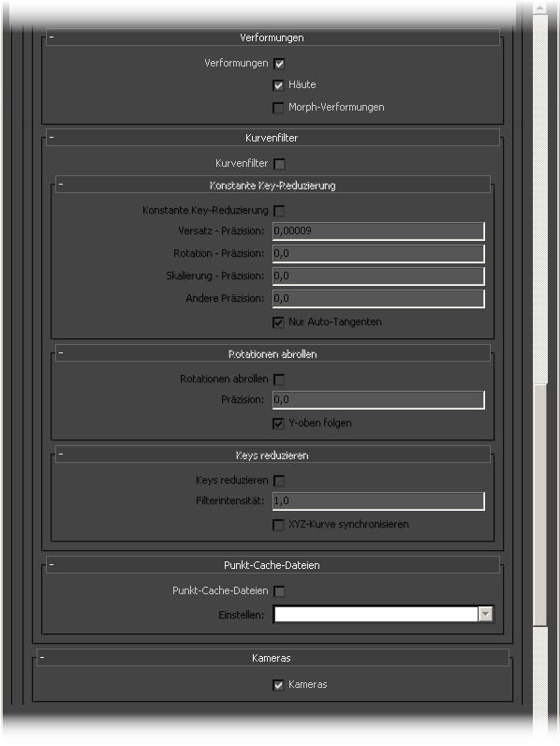Uncheck the Kameras checkbox
The width and height of the screenshot is (560, 746).
click(278, 685)
